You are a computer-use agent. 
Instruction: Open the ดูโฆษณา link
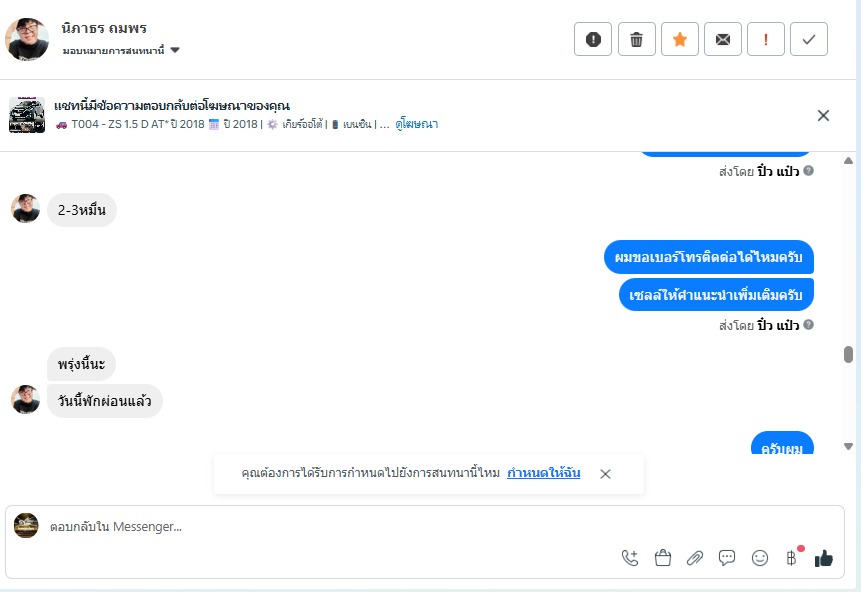[417, 125]
